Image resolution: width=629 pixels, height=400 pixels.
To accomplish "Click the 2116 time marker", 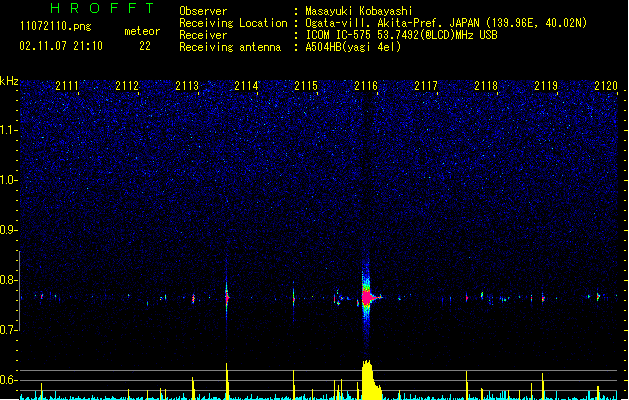I will pyautogui.click(x=366, y=86).
